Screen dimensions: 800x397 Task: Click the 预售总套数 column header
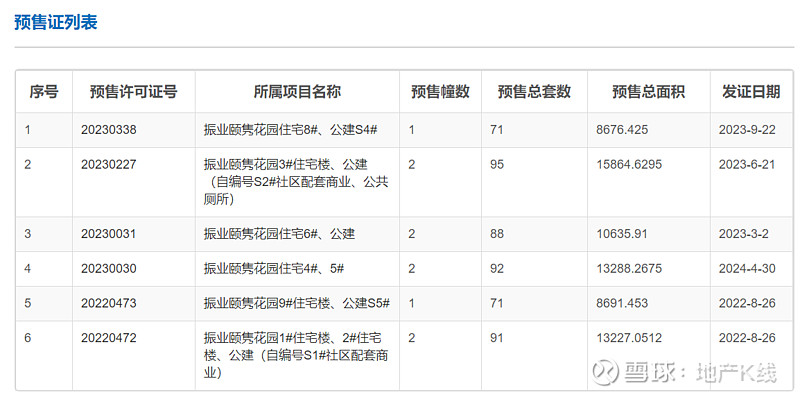click(x=534, y=92)
